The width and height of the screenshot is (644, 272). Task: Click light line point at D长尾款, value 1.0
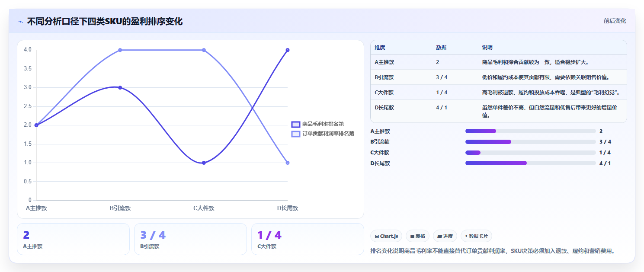pyautogui.click(x=288, y=163)
